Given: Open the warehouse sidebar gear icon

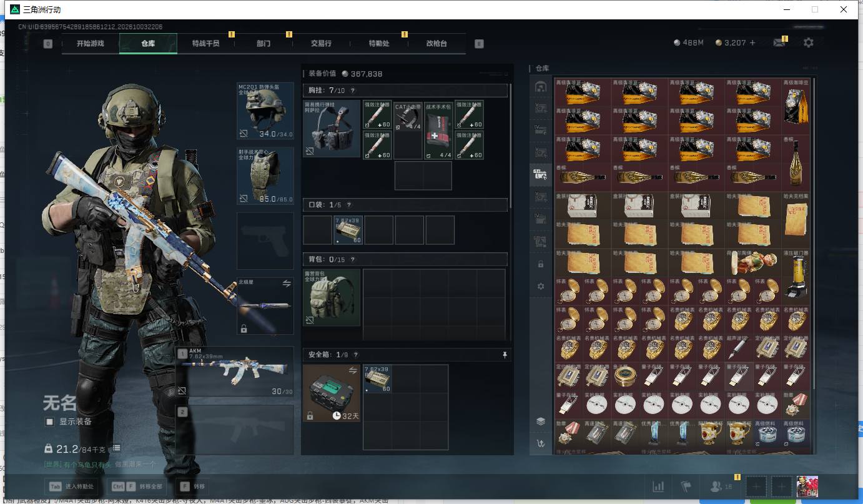Looking at the screenshot, I should pyautogui.click(x=541, y=286).
